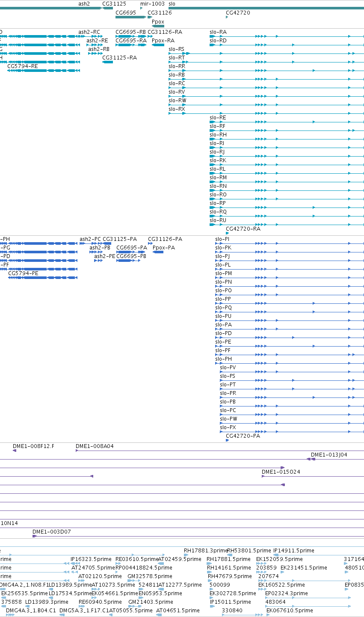Select protein Ppox-PA

click(x=164, y=248)
